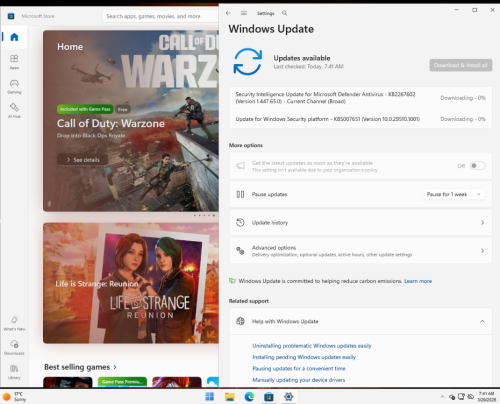Click the Updates available heading
500x404 pixels.
302,58
